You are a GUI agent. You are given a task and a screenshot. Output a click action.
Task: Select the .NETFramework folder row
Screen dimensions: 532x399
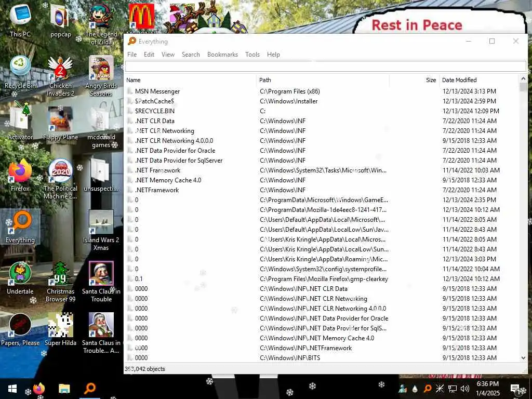tap(322, 190)
